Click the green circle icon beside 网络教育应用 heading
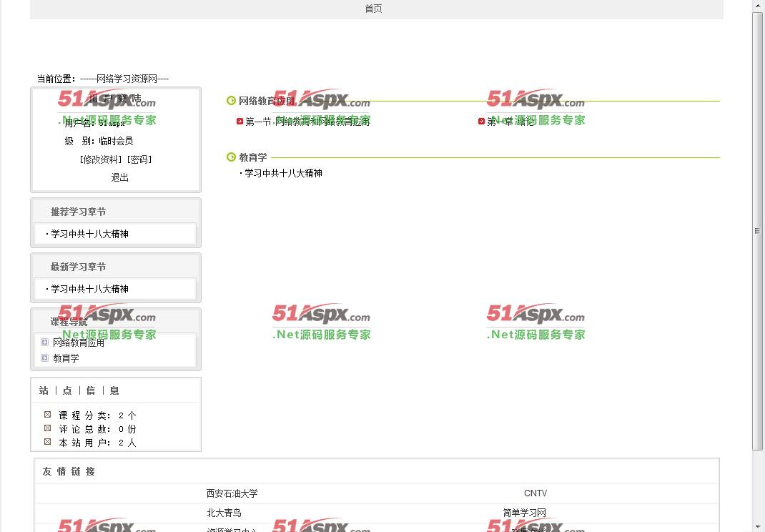The height and width of the screenshot is (532, 765). 231,101
